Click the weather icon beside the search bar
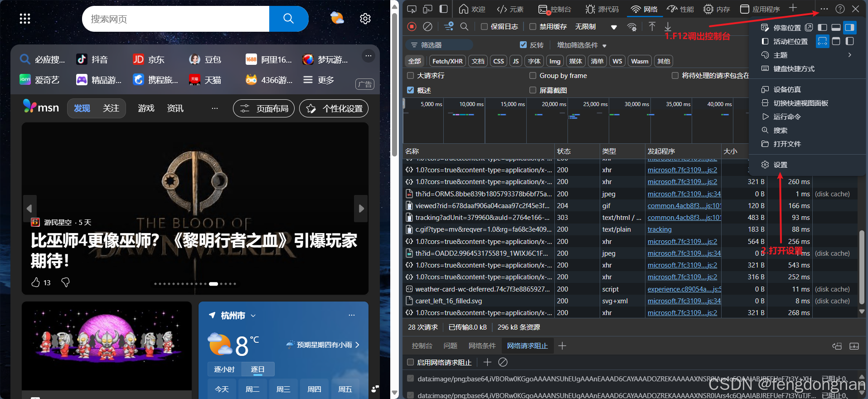 tap(337, 18)
